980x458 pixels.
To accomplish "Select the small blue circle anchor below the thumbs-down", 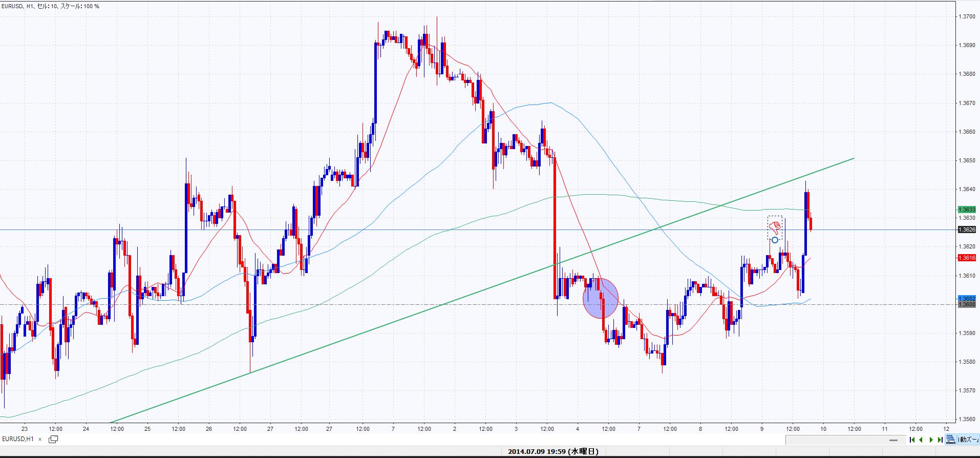I will [775, 240].
